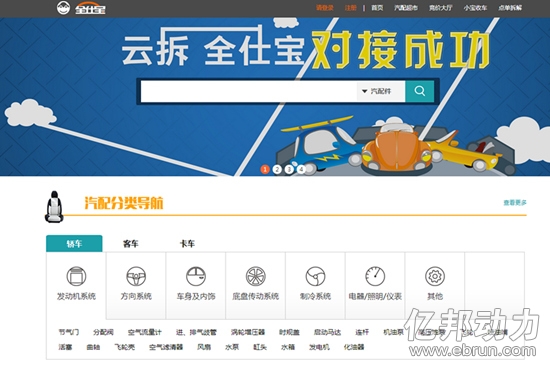The width and height of the screenshot is (550, 367).
Task: Open 点单拆解 in top navigation
Action: click(510, 8)
